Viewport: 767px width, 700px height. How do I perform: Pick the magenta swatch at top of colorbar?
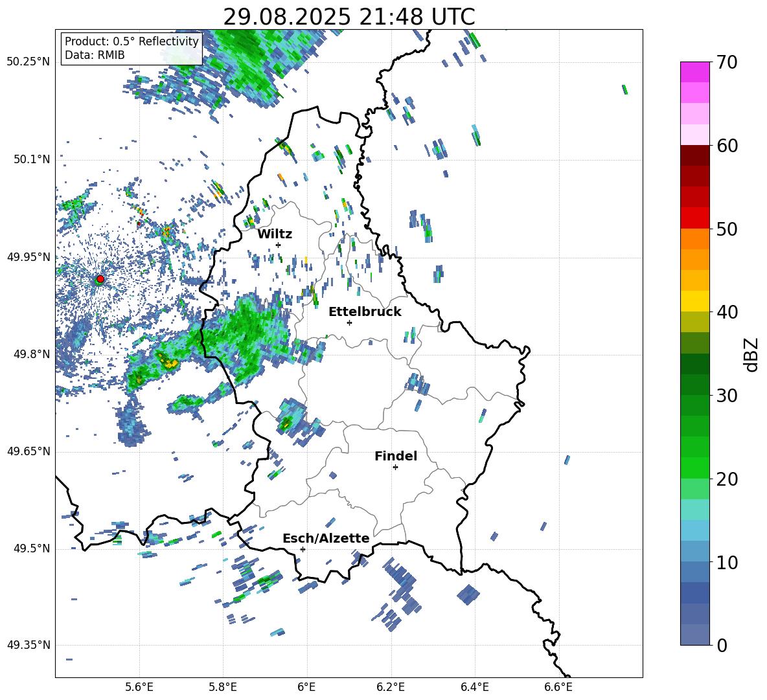(694, 72)
